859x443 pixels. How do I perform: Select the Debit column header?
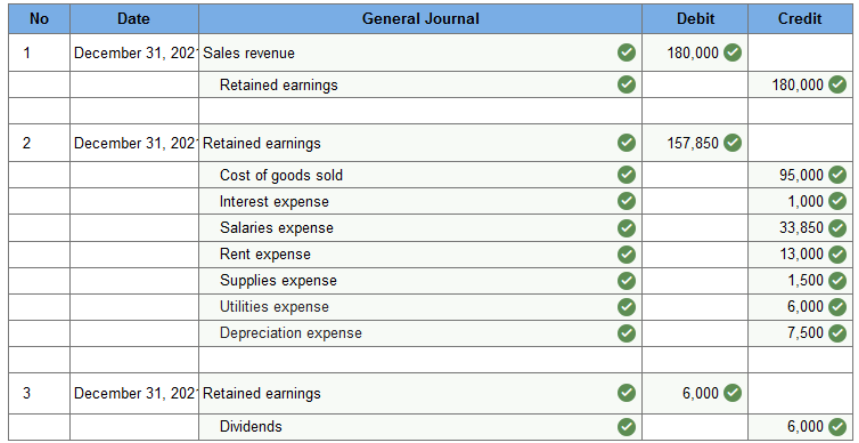(695, 19)
